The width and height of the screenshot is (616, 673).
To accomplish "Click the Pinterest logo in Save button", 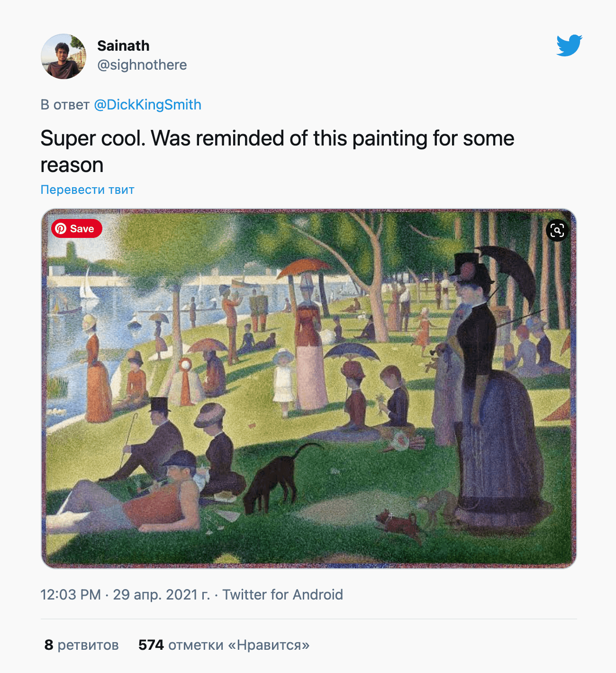I will [x=61, y=229].
